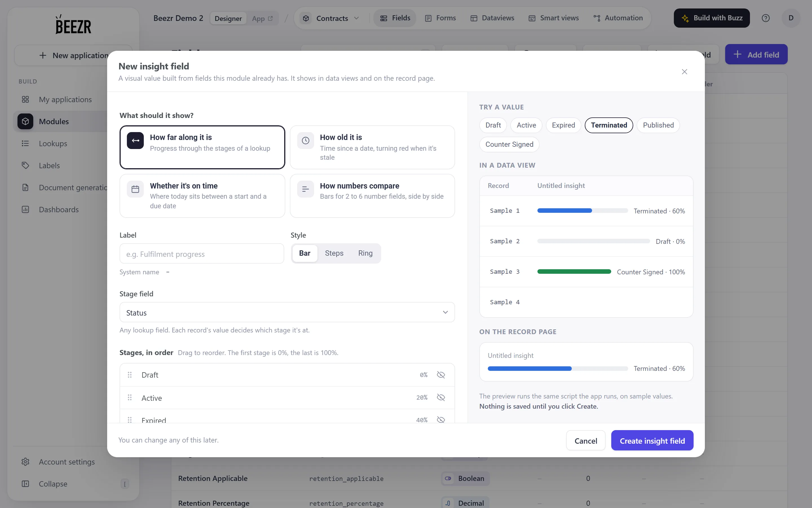Try the Counter Signed value chip
Image resolution: width=812 pixels, height=508 pixels.
(509, 144)
